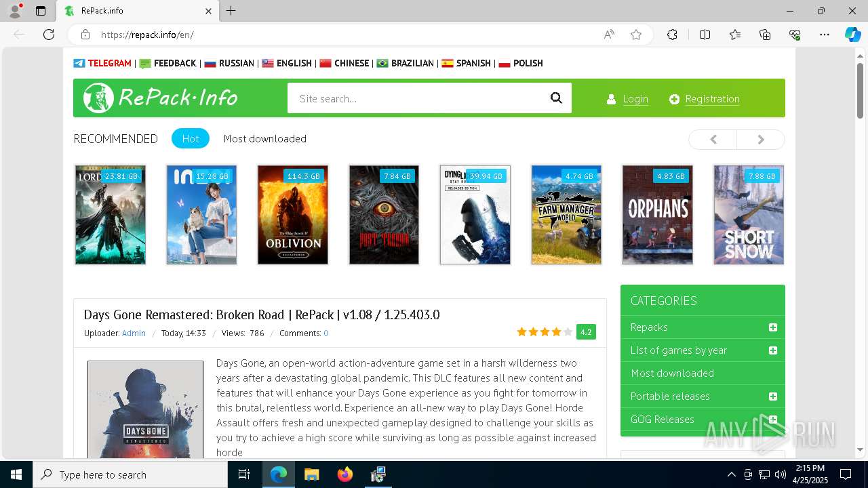
Task: Open the 23.81 GB Lords game thumbnail
Action: [111, 215]
